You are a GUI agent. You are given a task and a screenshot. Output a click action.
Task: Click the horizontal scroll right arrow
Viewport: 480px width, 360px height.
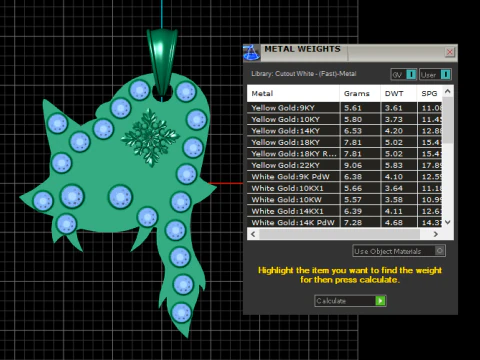436,234
